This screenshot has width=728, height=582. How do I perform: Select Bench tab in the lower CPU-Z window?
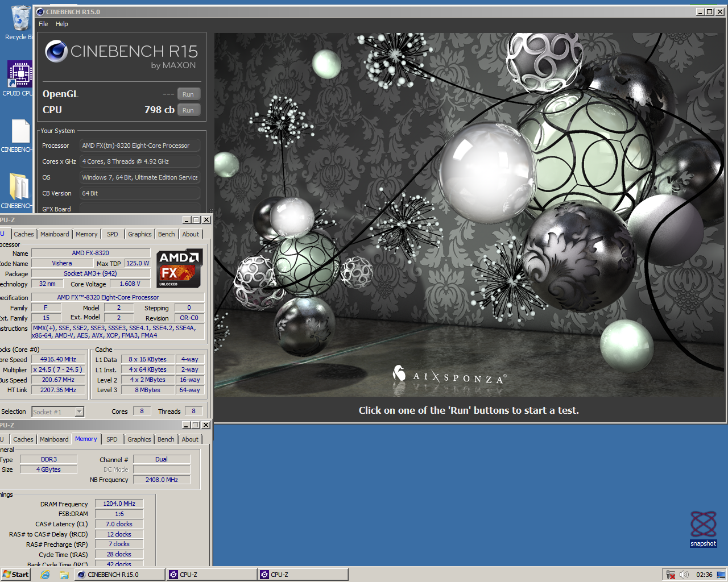[166, 439]
